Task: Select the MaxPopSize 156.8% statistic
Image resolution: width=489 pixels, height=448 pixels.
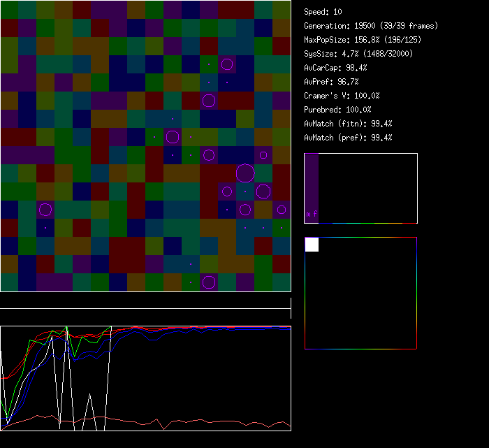Action: [362, 40]
